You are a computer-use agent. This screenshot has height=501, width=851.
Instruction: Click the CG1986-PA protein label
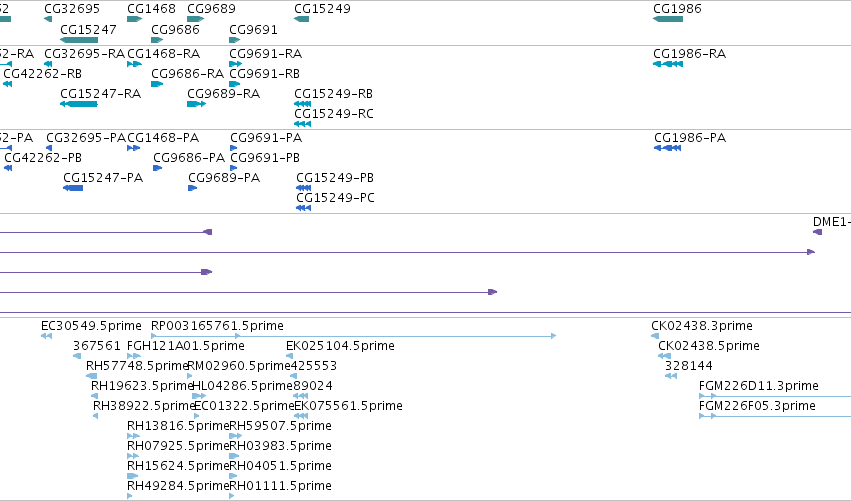(x=690, y=138)
